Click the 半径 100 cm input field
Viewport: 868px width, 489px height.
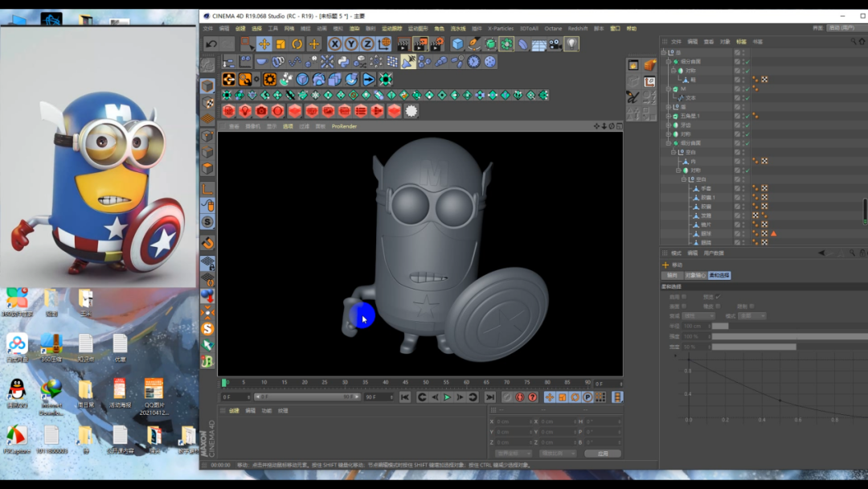point(696,327)
